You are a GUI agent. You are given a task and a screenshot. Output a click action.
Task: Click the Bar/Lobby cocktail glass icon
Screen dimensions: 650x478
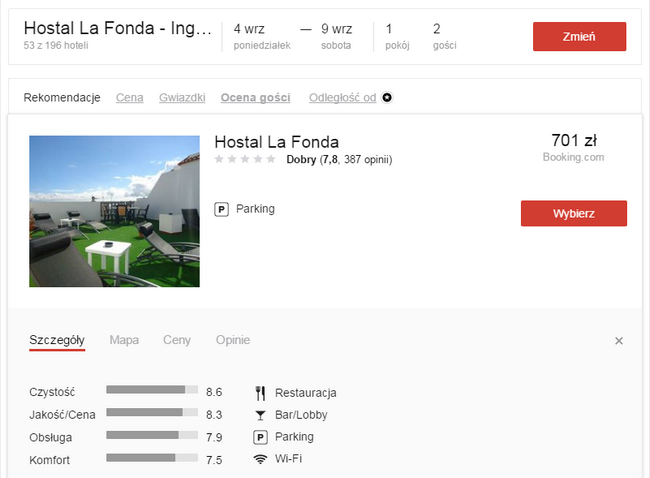click(261, 414)
